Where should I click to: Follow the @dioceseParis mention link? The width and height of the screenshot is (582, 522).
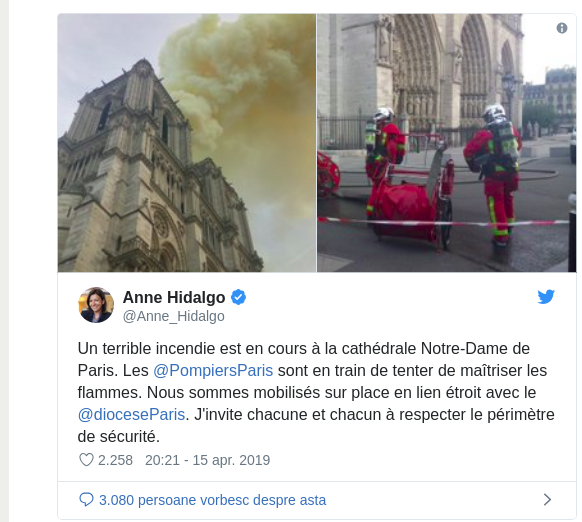coord(131,414)
